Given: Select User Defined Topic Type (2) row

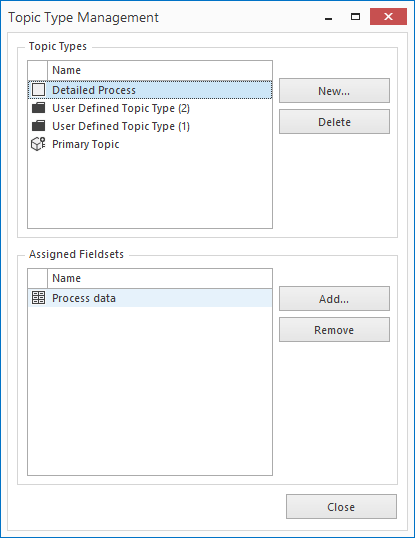Looking at the screenshot, I should 150,108.
